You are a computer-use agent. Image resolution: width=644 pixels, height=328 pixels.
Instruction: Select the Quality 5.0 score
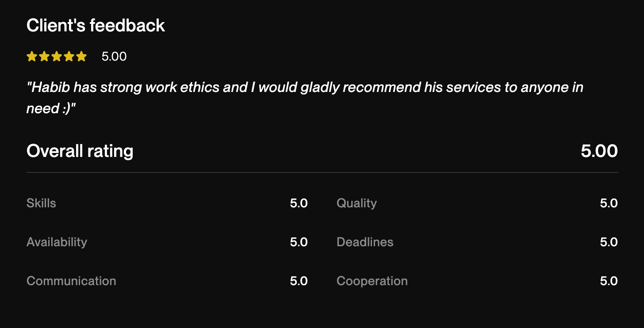pos(609,203)
